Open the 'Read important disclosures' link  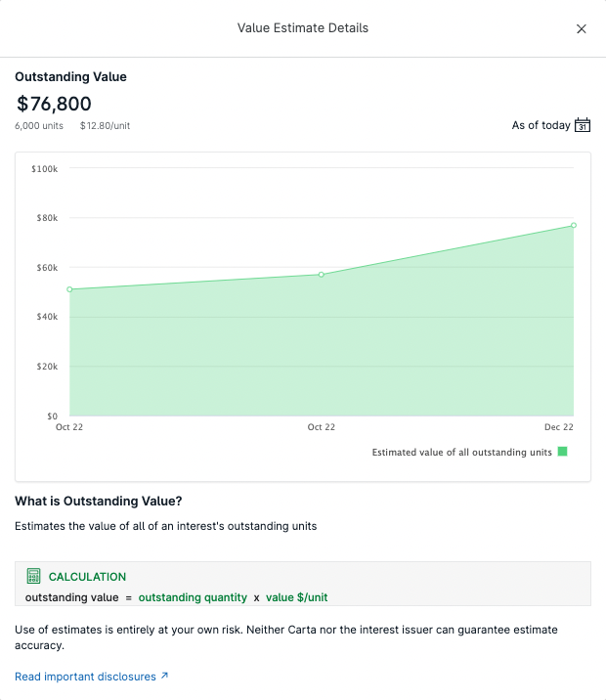85,676
